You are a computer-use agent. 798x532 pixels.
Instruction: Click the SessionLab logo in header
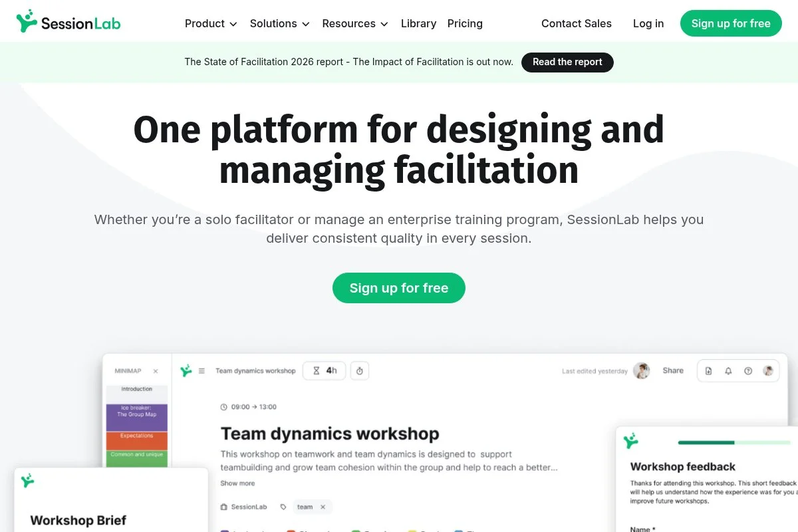click(x=68, y=22)
